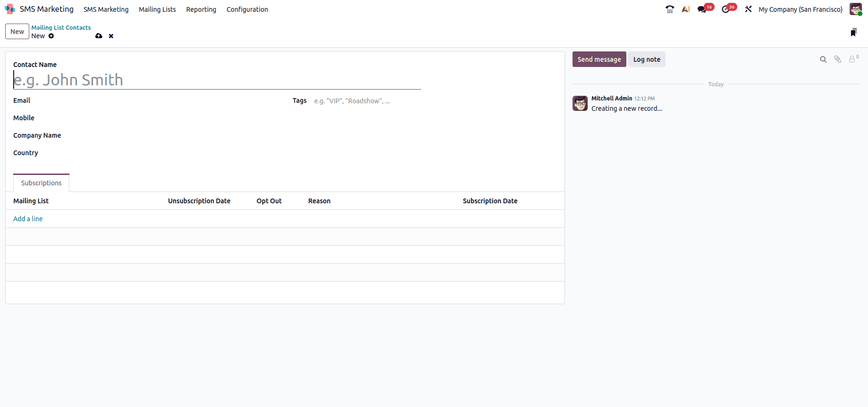
Task: Open the developer tools wrench icon
Action: pyautogui.click(x=748, y=9)
